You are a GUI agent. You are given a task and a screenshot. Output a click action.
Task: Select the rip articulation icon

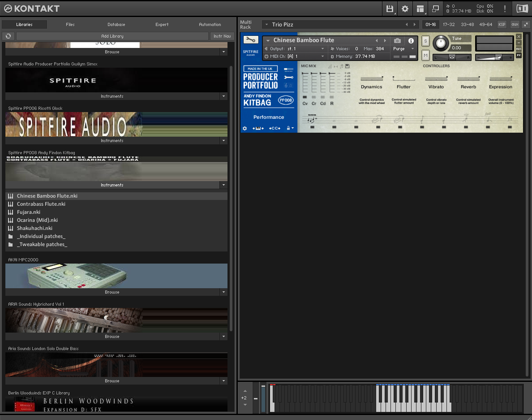[466, 118]
